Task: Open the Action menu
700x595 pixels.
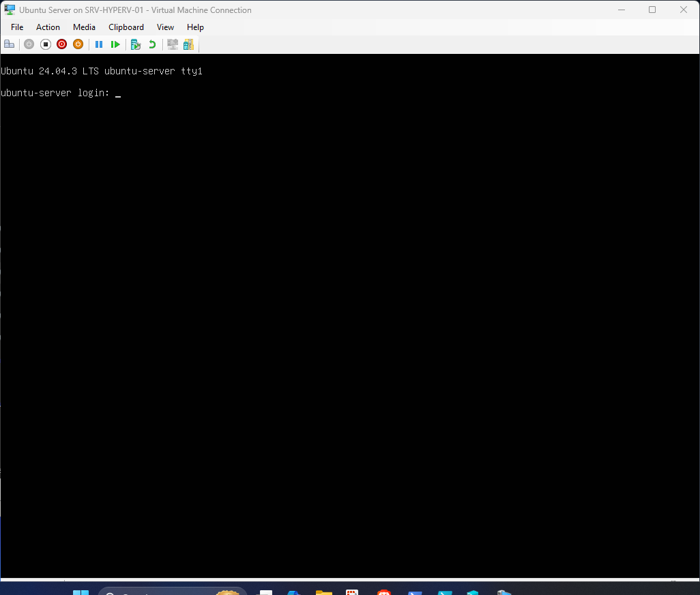Action: tap(48, 27)
